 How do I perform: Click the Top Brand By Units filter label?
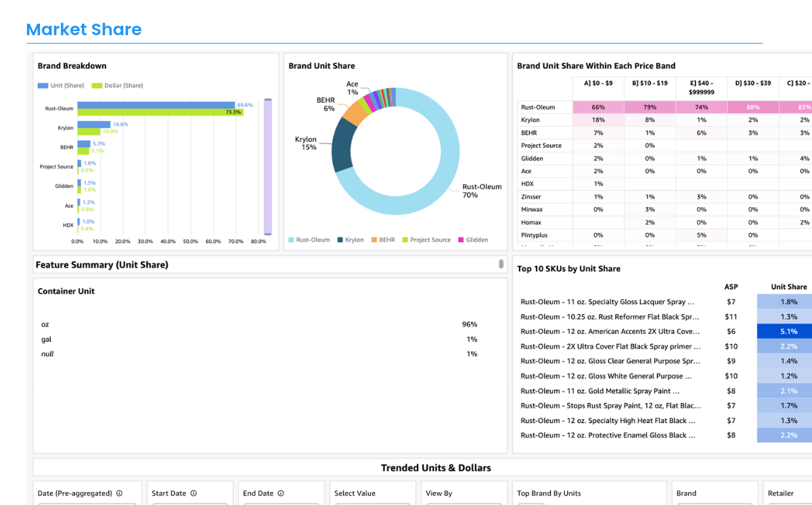549,493
